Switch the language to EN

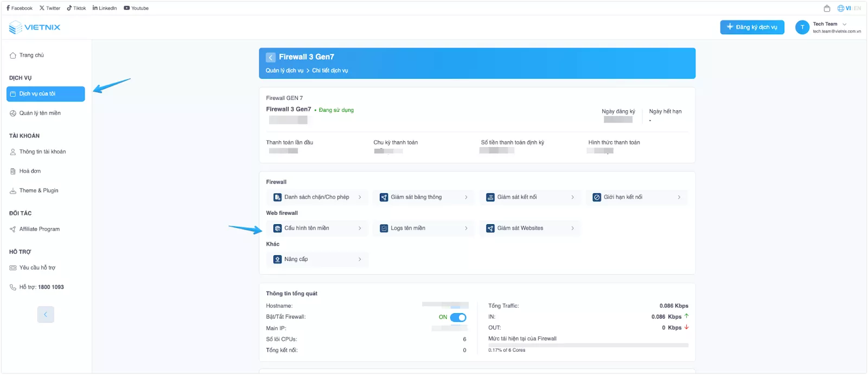point(857,8)
